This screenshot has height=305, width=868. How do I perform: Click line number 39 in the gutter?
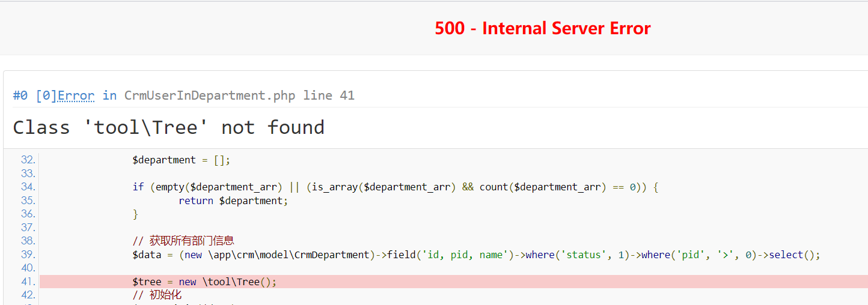pyautogui.click(x=28, y=255)
